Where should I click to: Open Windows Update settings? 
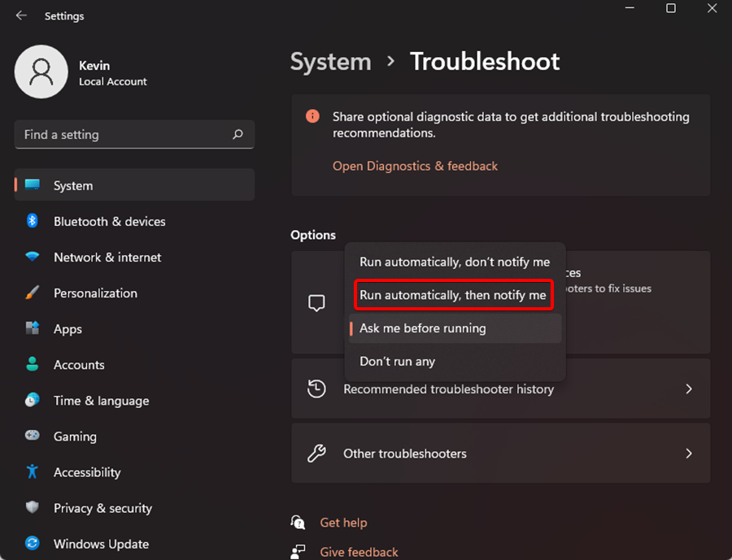[134, 544]
